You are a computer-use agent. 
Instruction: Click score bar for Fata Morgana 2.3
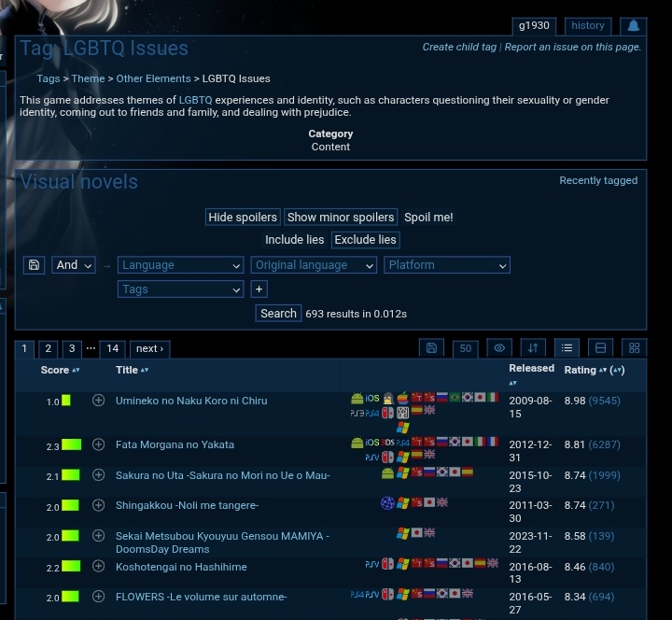click(x=71, y=444)
